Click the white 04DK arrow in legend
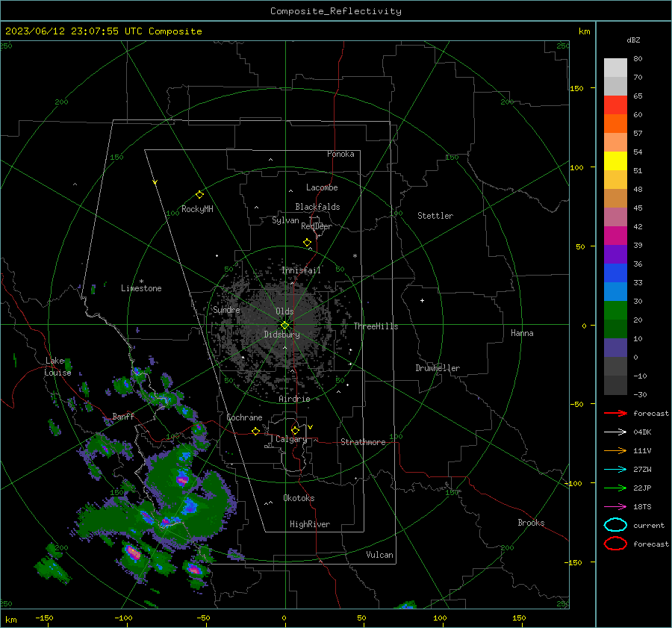Image resolution: width=672 pixels, height=628 pixels. [615, 432]
